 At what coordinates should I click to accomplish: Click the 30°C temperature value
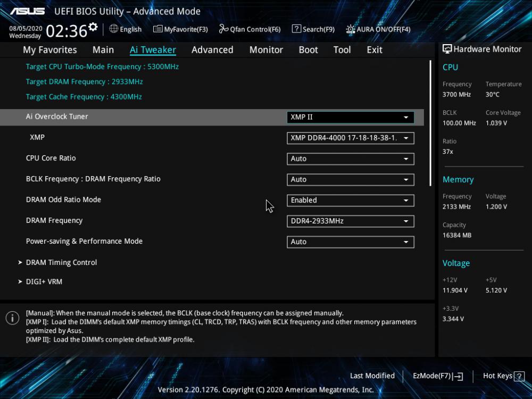tap(492, 95)
